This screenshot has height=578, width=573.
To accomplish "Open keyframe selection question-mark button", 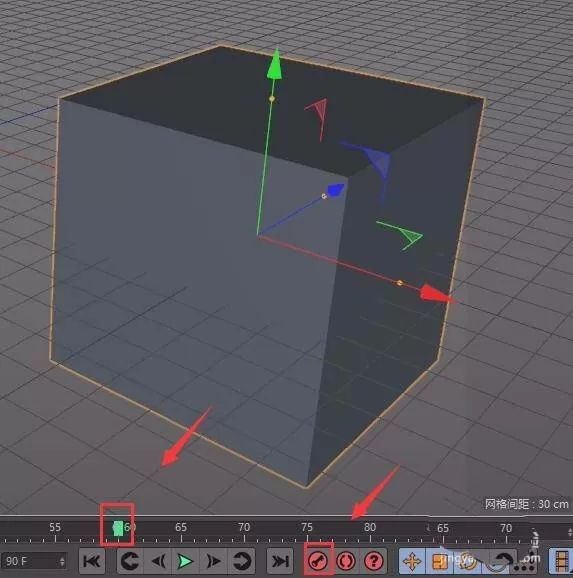I will pyautogui.click(x=374, y=561).
